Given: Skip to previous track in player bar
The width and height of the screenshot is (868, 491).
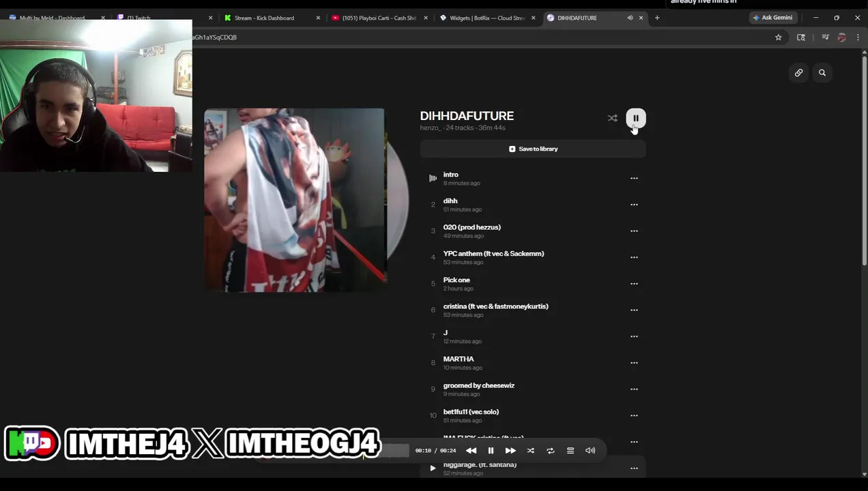Looking at the screenshot, I should click(471, 451).
